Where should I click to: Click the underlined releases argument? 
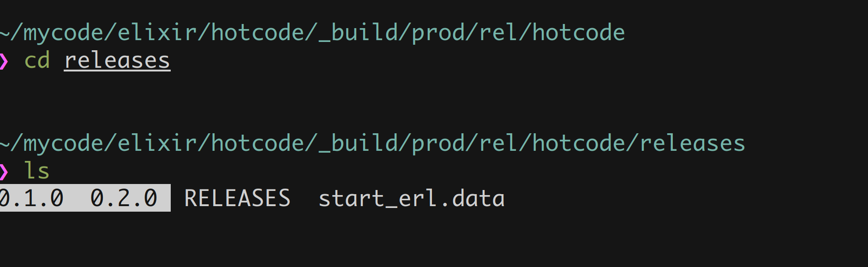(x=117, y=61)
